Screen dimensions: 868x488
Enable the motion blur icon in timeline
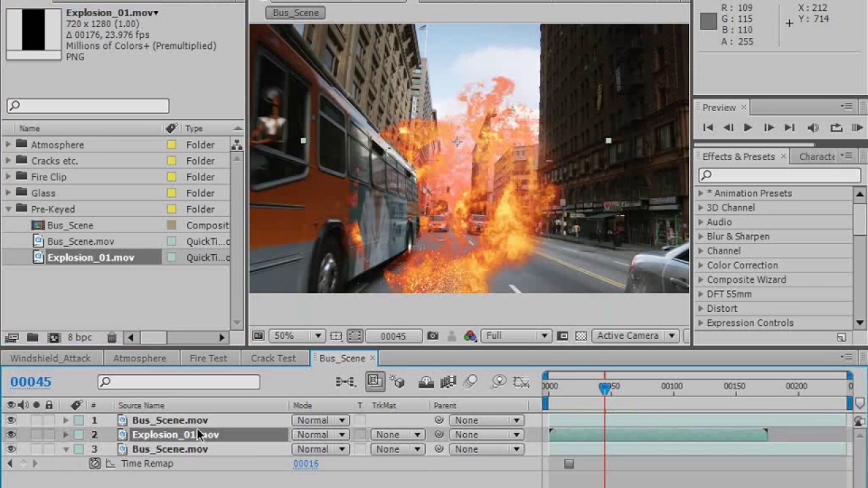tap(471, 382)
